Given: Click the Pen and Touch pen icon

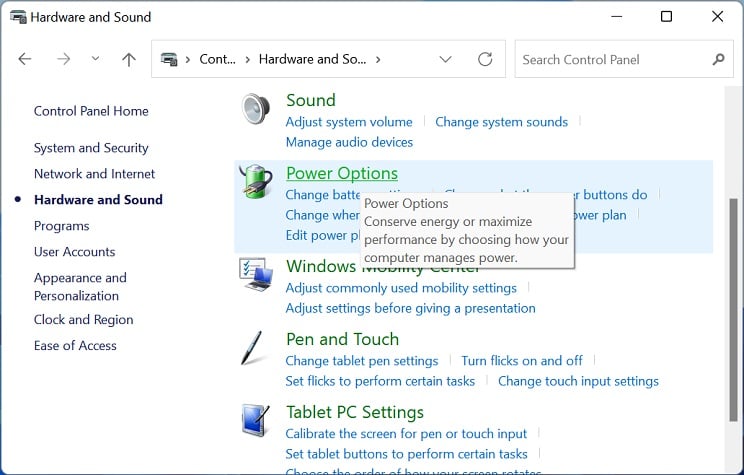Looking at the screenshot, I should pyautogui.click(x=252, y=348).
